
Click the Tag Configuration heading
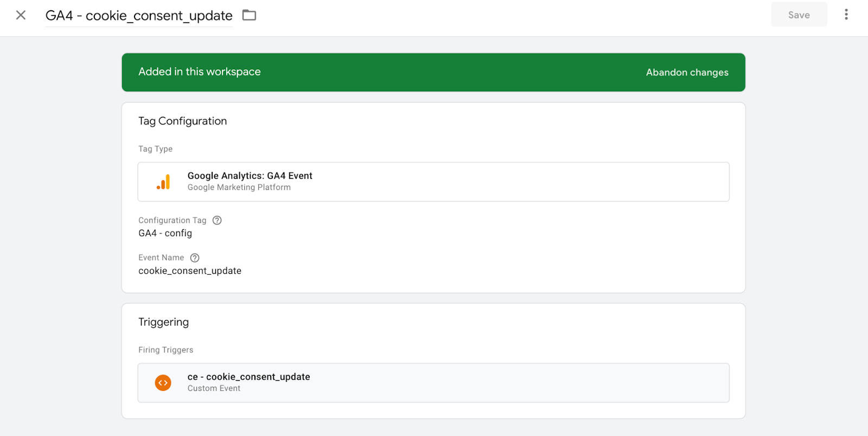point(182,121)
